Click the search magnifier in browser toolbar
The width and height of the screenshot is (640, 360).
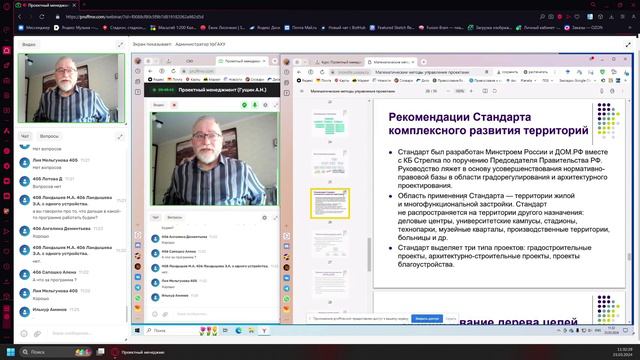coord(542,17)
